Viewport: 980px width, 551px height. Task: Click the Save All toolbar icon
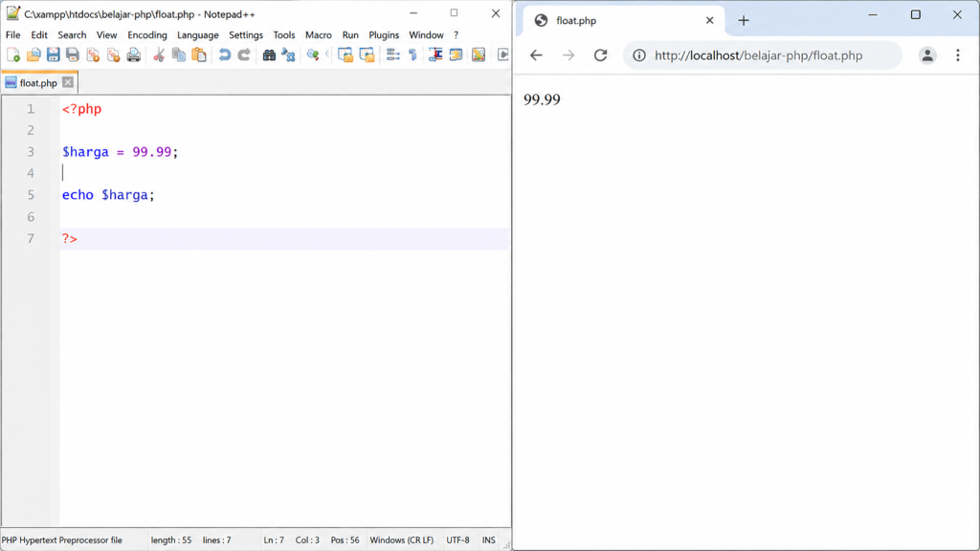73,55
